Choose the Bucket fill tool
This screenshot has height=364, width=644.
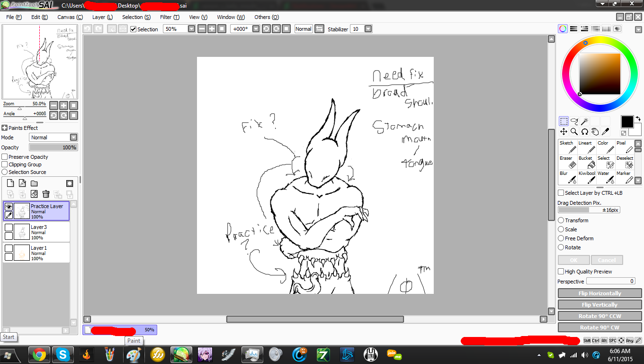[x=587, y=162]
